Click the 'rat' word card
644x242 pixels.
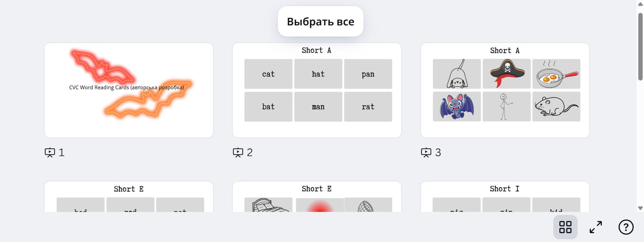tap(368, 106)
